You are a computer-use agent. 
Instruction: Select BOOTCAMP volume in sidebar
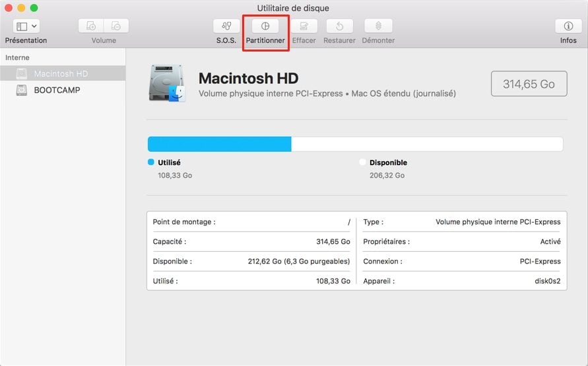(x=63, y=90)
